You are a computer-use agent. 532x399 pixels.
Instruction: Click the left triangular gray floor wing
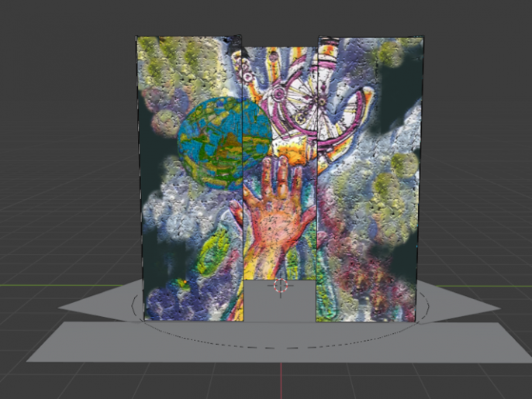pyautogui.click(x=107, y=301)
